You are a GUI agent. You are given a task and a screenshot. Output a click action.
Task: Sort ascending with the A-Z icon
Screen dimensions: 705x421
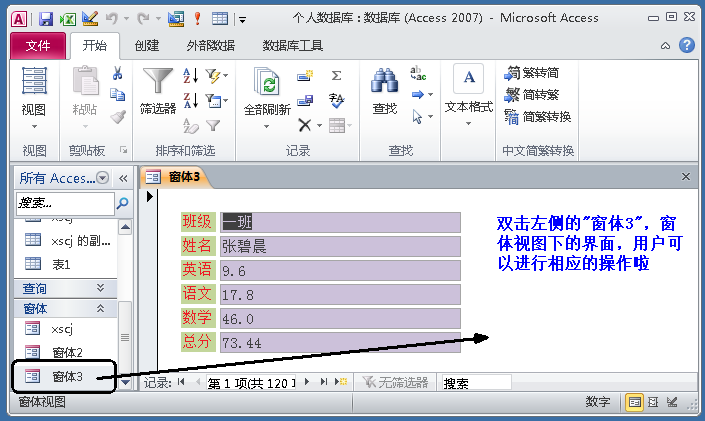pos(191,75)
